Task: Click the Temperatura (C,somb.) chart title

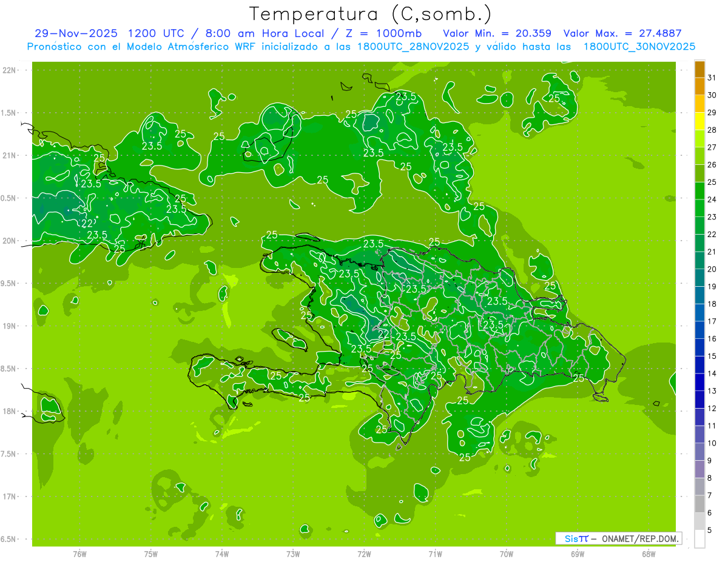Action: [x=371, y=14]
